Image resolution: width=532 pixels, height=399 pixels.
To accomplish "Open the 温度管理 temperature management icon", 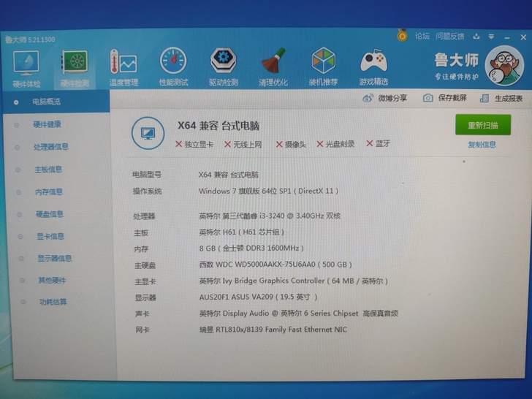I will (x=123, y=67).
